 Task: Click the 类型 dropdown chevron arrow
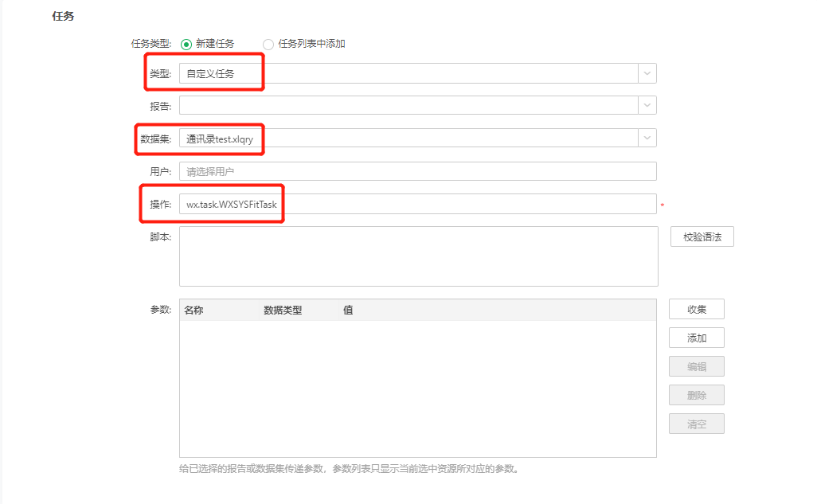pos(649,72)
